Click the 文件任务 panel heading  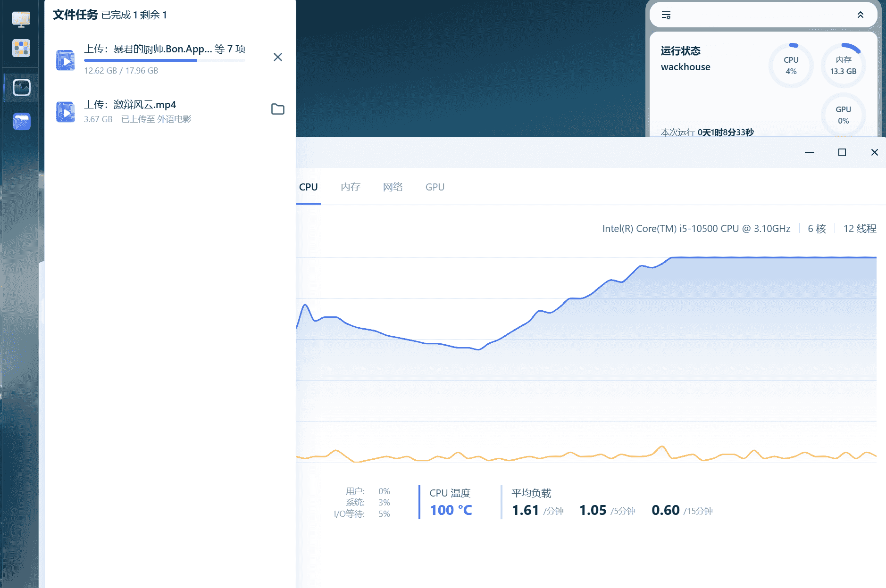click(x=75, y=15)
